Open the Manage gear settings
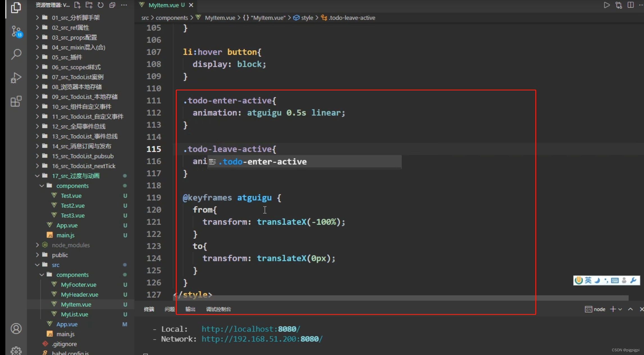Image resolution: width=644 pixels, height=355 pixels. pos(16,351)
